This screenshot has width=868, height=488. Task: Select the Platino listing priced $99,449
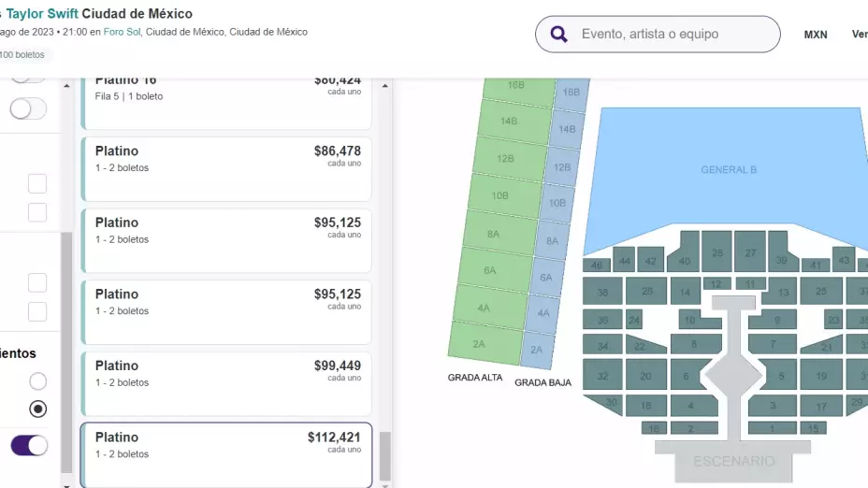coord(226,383)
